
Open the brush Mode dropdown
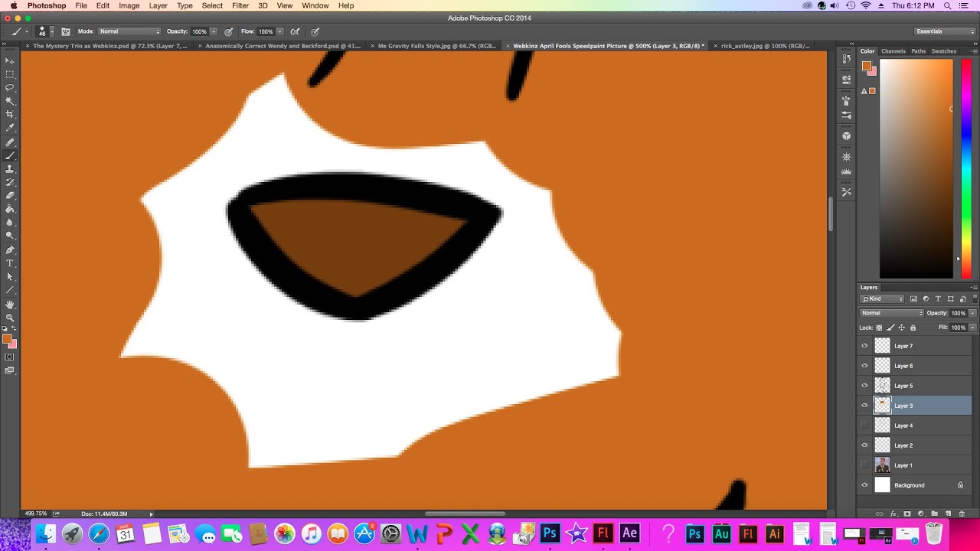point(129,31)
